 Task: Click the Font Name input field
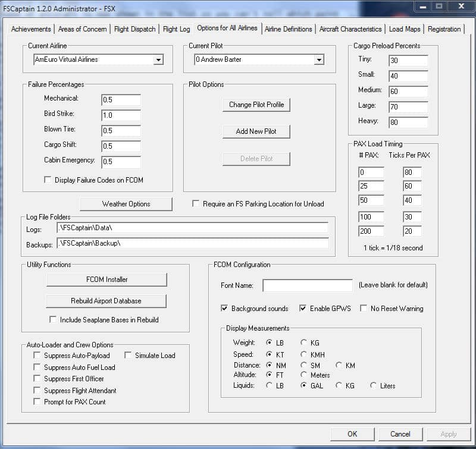click(308, 285)
